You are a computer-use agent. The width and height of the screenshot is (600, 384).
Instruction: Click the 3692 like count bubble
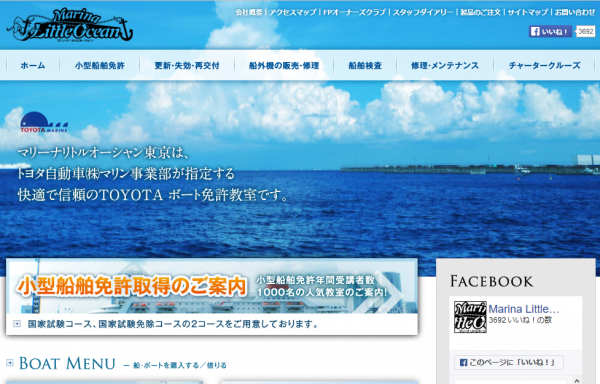click(x=585, y=31)
